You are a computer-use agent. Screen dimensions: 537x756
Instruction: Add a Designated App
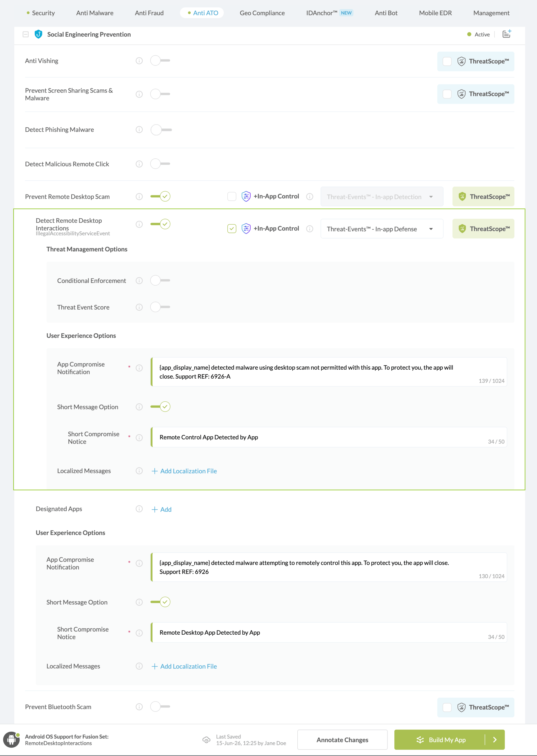point(161,509)
